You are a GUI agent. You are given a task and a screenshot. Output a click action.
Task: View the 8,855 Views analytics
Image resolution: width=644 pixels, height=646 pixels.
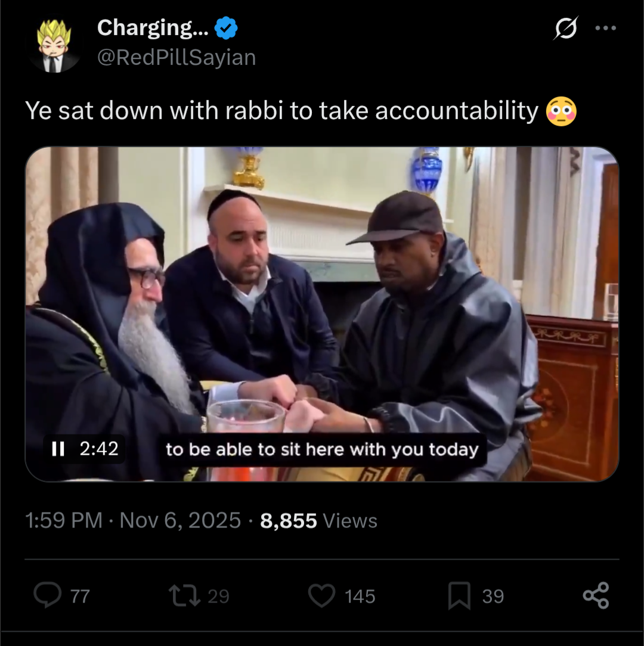318,521
